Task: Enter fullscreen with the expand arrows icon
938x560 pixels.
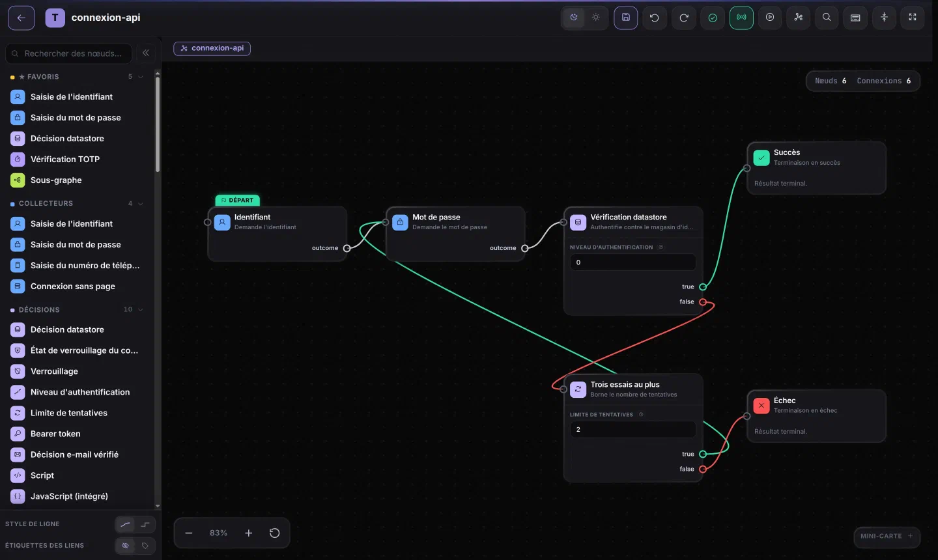Action: (913, 18)
